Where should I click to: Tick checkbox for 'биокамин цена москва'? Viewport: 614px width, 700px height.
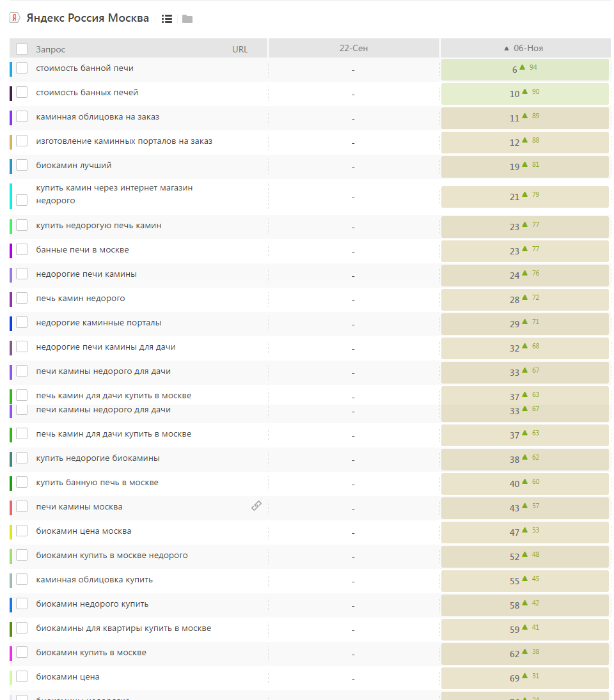pos(22,531)
